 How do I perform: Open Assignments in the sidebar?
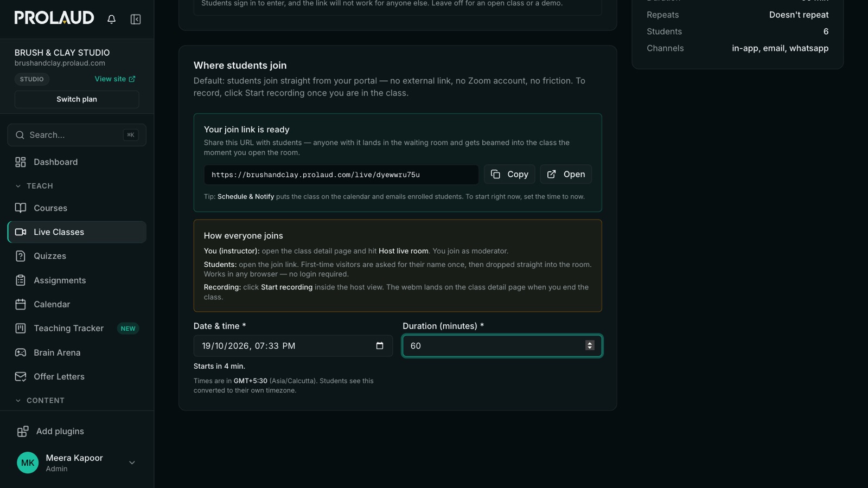76,280
